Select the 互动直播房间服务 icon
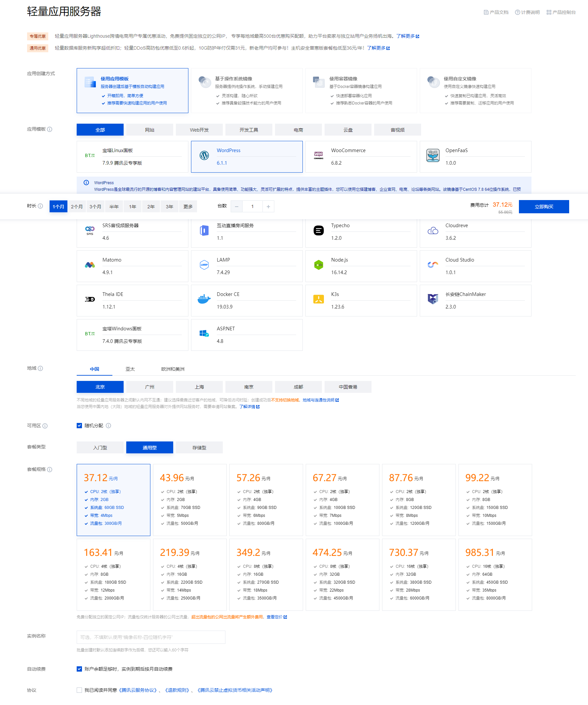The image size is (588, 705). tap(204, 230)
